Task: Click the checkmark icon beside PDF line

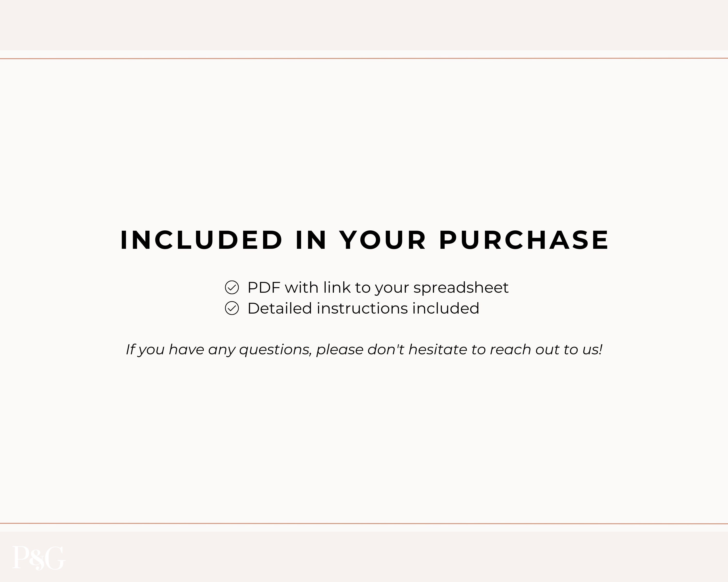Action: pyautogui.click(x=232, y=287)
